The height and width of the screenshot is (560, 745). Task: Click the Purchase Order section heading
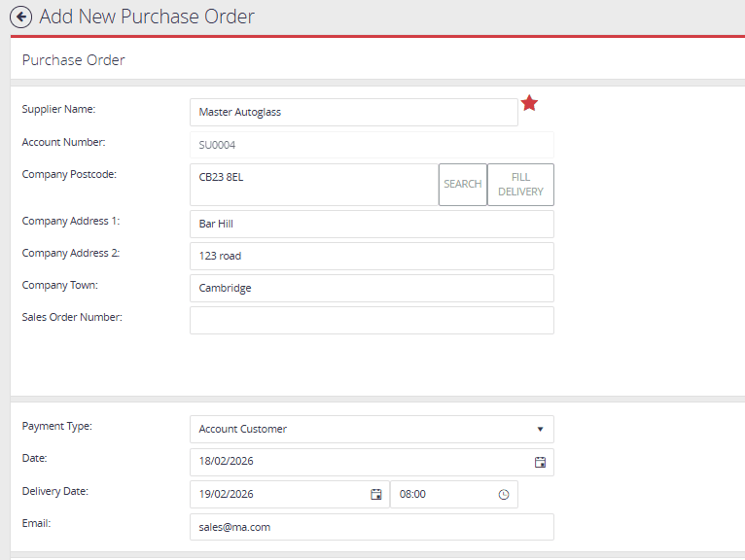coord(74,60)
